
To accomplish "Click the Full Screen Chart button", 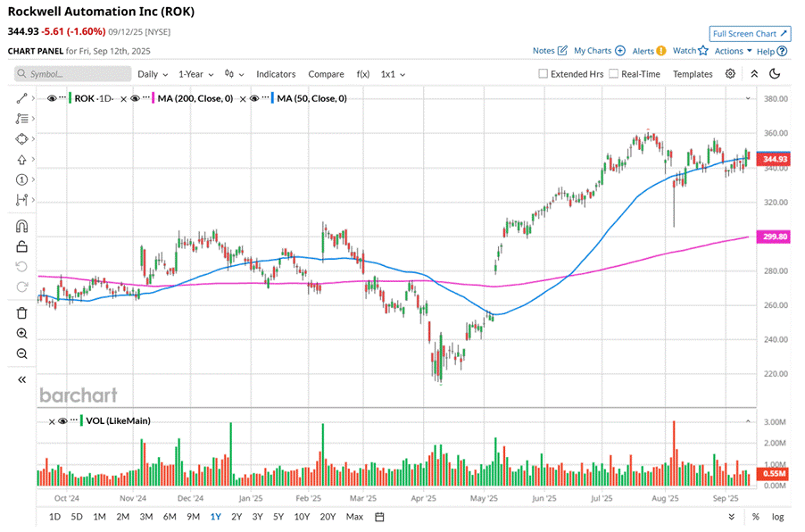I will click(x=750, y=33).
